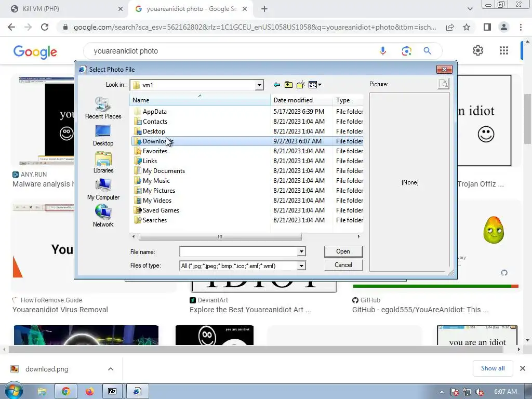Search by image with Google Lens icon

pyautogui.click(x=406, y=51)
